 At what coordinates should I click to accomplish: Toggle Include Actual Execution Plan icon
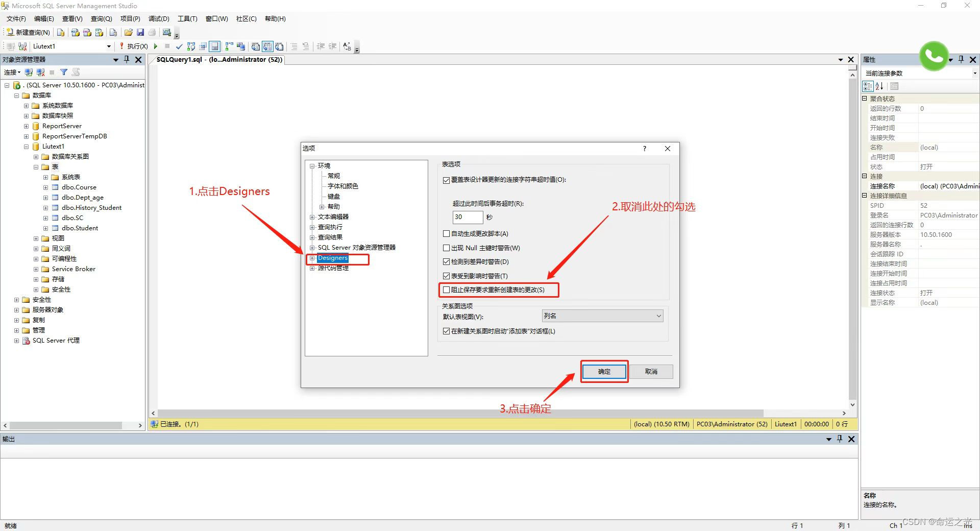[229, 46]
